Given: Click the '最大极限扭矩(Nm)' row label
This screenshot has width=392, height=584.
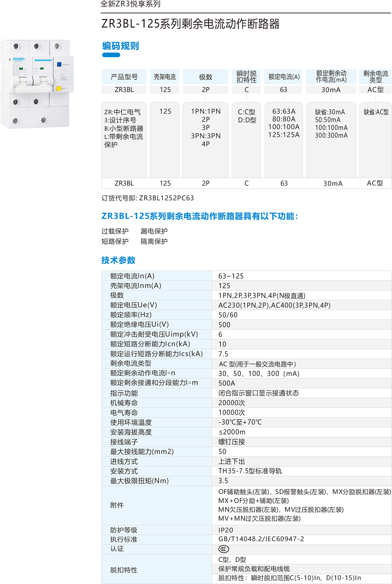Looking at the screenshot, I should (139, 481).
